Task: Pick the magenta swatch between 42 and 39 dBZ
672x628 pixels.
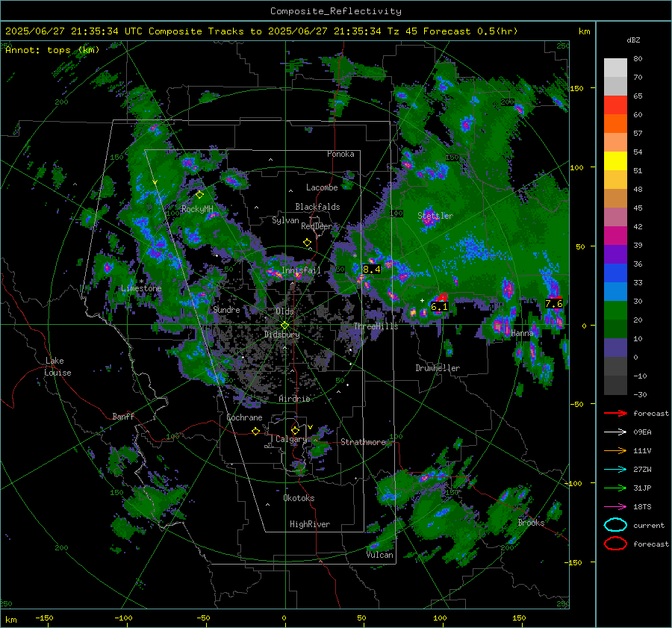Action: [615, 236]
